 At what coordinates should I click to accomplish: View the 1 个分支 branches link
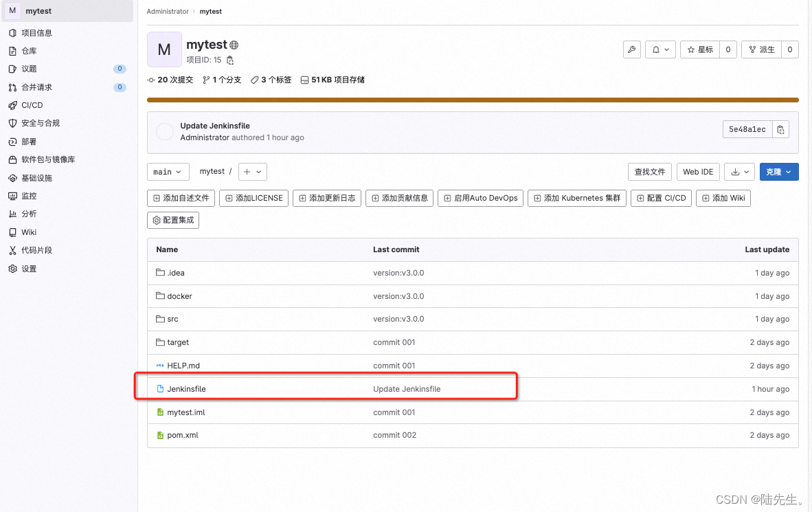tap(222, 80)
